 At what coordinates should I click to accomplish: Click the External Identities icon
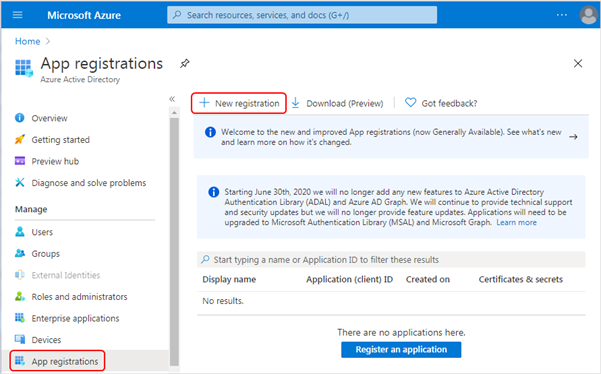[x=20, y=275]
